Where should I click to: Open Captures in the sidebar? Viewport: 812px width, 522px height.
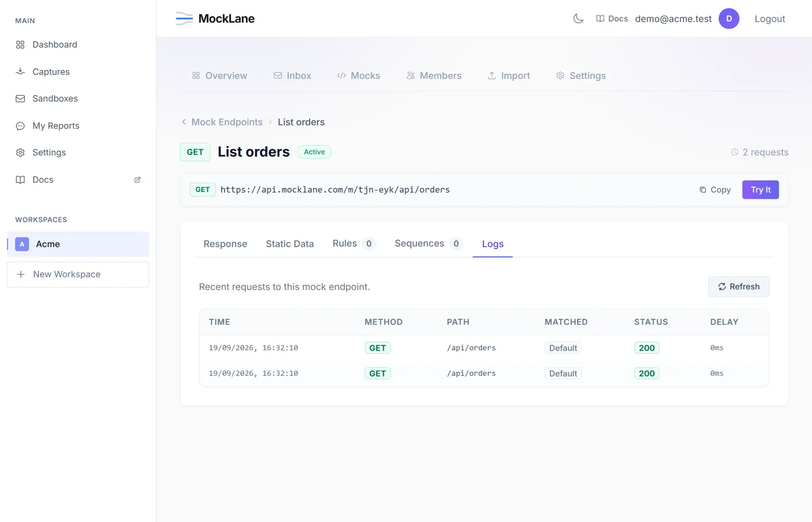(x=78, y=72)
